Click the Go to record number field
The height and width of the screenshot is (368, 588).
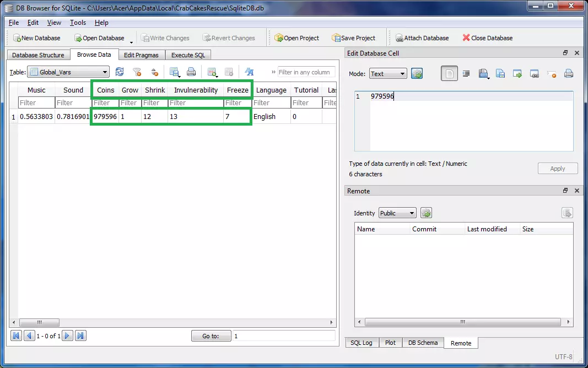[x=284, y=336]
